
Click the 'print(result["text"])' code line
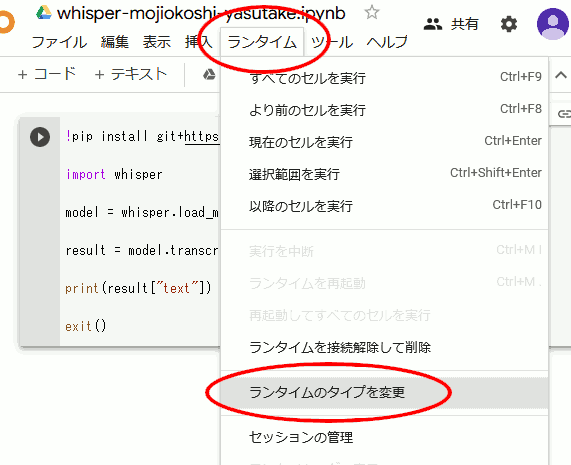[138, 288]
